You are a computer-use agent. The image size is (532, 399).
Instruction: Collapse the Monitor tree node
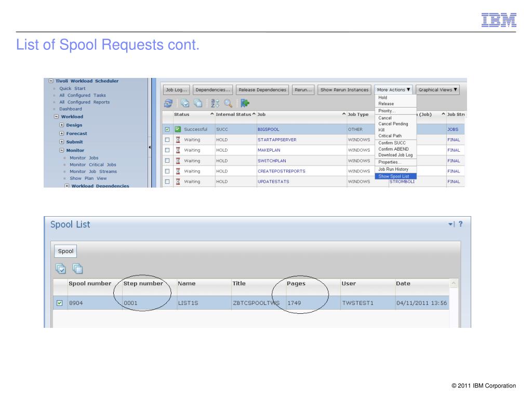(62, 151)
